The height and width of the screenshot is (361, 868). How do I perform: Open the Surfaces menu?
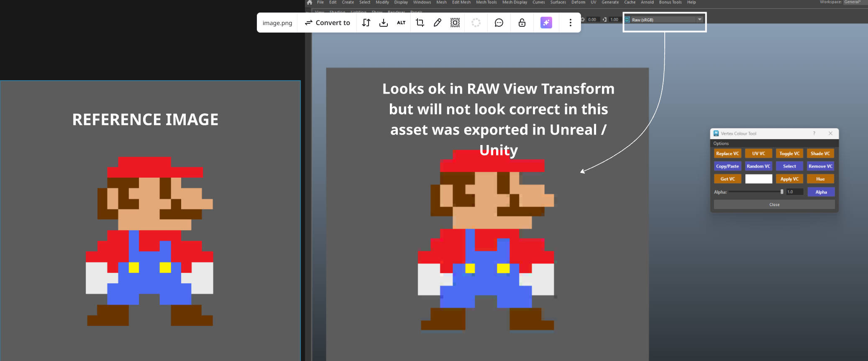pos(558,2)
